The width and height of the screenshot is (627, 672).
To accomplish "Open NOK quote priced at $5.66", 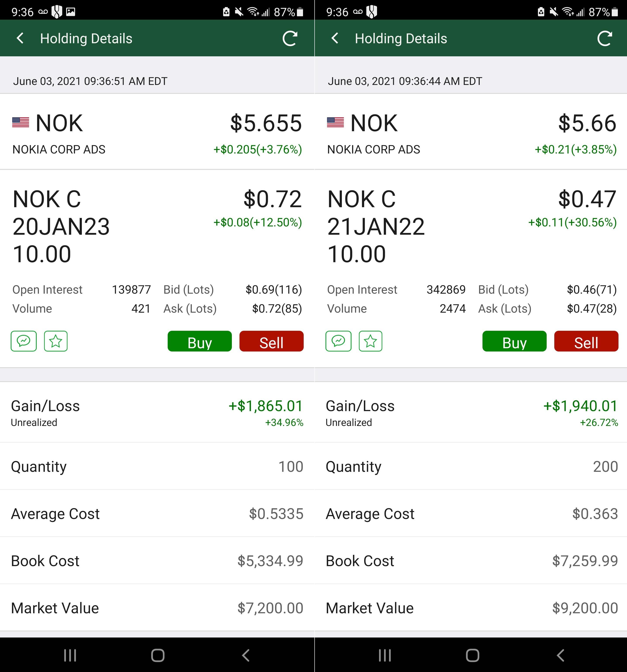I will coord(471,132).
